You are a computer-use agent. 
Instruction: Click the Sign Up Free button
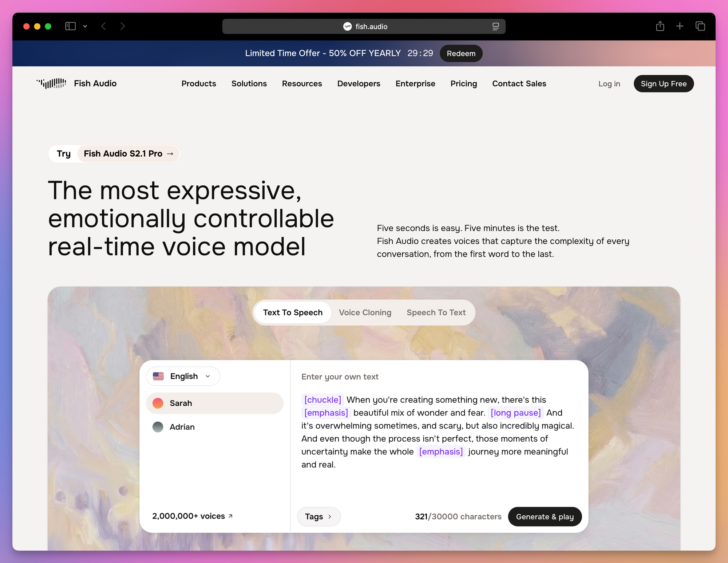tap(664, 83)
